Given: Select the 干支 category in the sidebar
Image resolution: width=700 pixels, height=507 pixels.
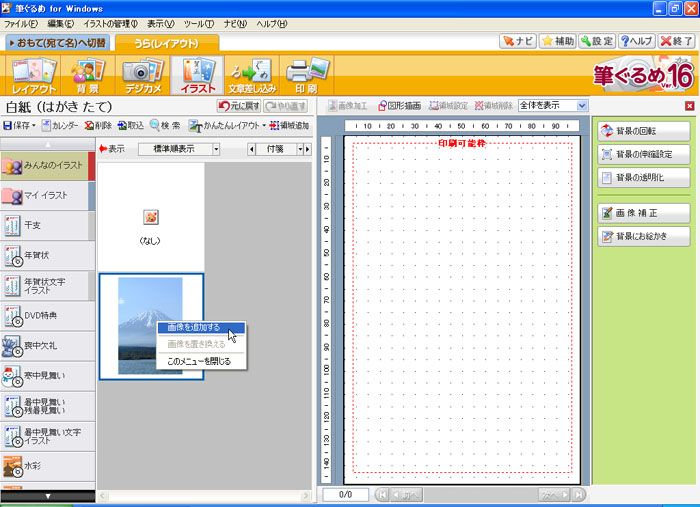Looking at the screenshot, I should click(46, 226).
